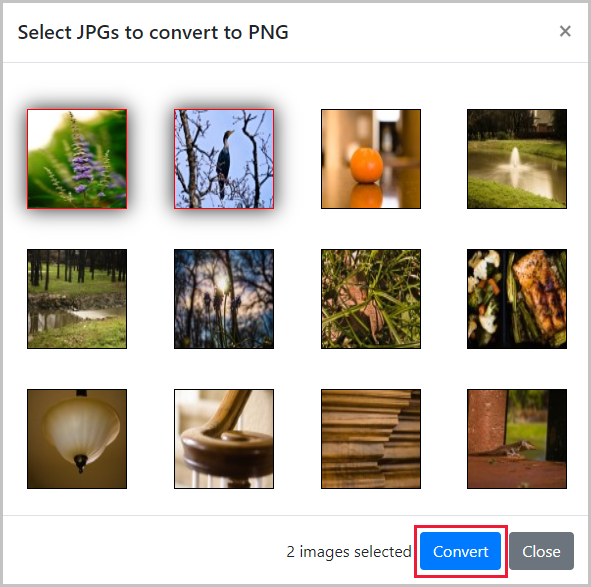Screen dimensions: 591x587
Task: Click the '2 images selected' status text
Action: point(349,552)
